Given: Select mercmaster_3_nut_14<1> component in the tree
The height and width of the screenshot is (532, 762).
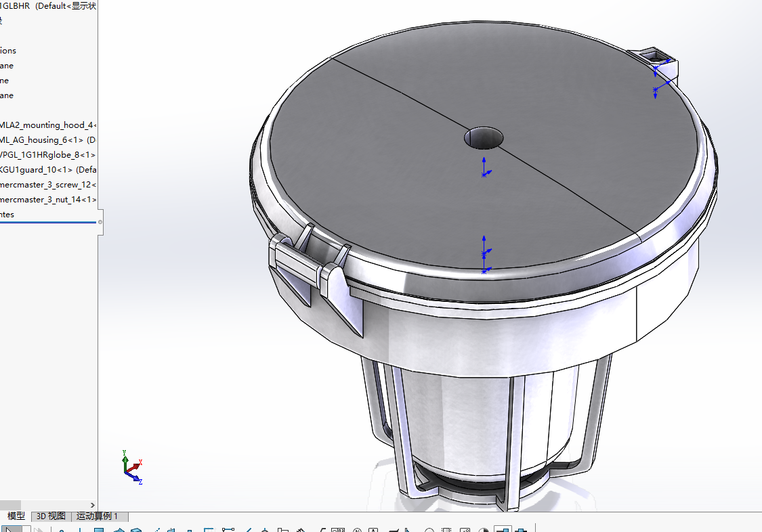Looking at the screenshot, I should coord(47,200).
